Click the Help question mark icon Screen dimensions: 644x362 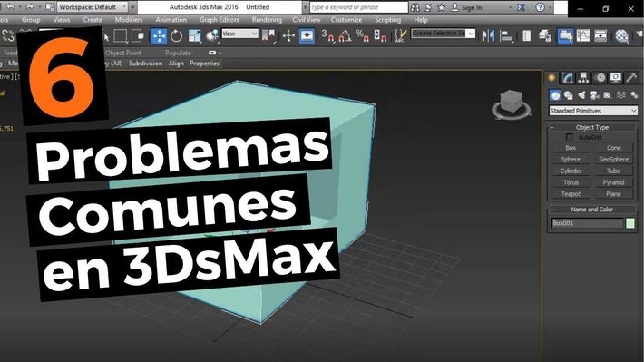pyautogui.click(x=541, y=7)
